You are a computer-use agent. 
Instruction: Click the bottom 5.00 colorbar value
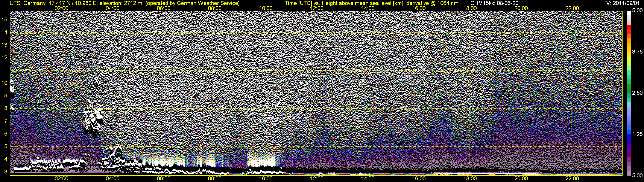pyautogui.click(x=637, y=176)
